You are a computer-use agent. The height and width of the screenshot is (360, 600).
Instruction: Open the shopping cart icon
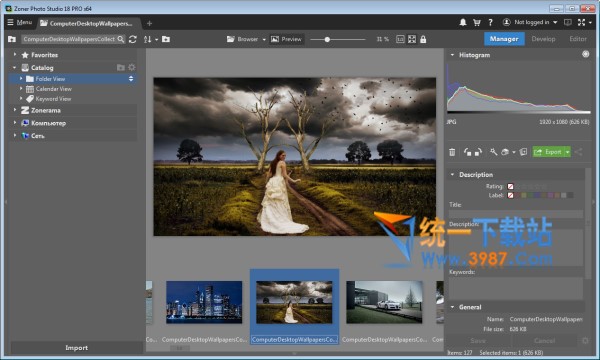[x=476, y=23]
